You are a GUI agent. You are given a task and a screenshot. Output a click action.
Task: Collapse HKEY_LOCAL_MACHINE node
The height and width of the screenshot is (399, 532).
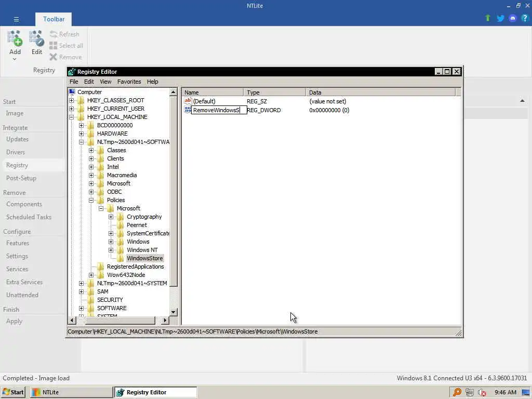click(x=72, y=117)
